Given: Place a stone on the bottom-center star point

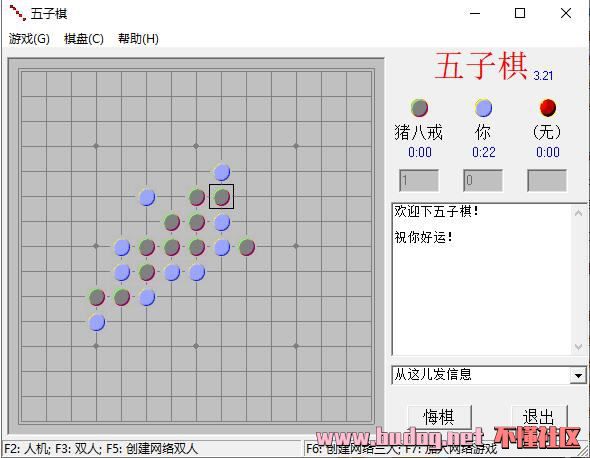Looking at the screenshot, I should coord(196,346).
